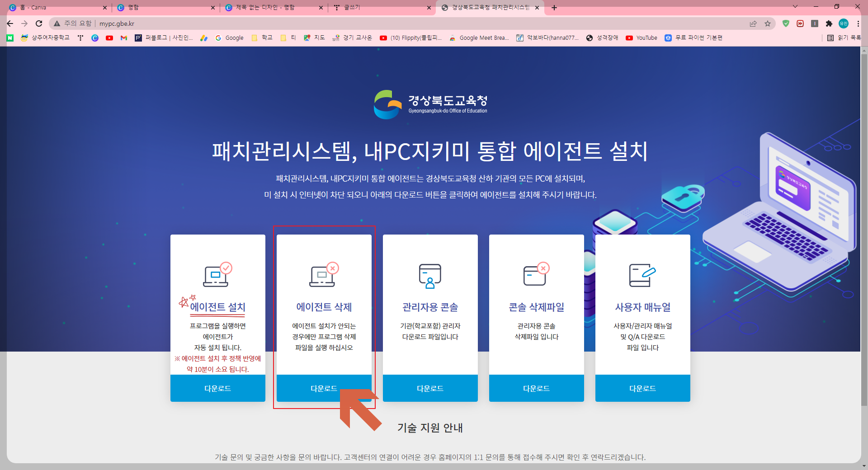Open the site security warning icon
The image size is (868, 470).
click(57, 23)
